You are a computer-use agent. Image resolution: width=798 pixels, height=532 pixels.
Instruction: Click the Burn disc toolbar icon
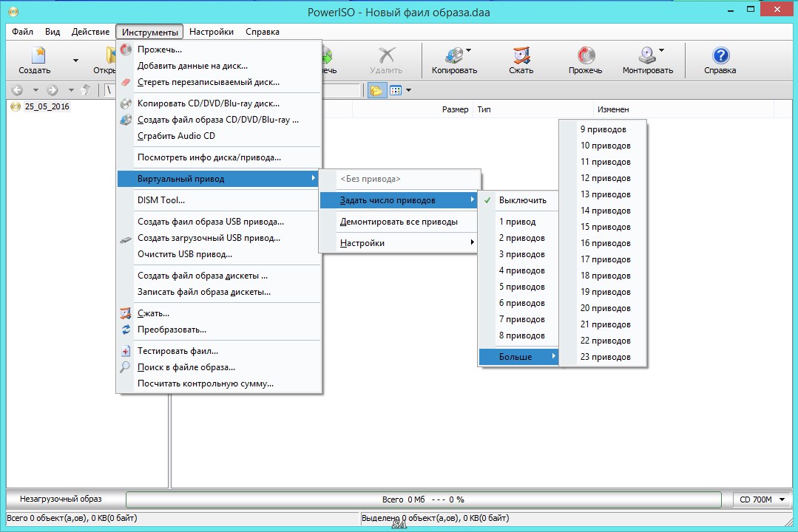pyautogui.click(x=586, y=55)
